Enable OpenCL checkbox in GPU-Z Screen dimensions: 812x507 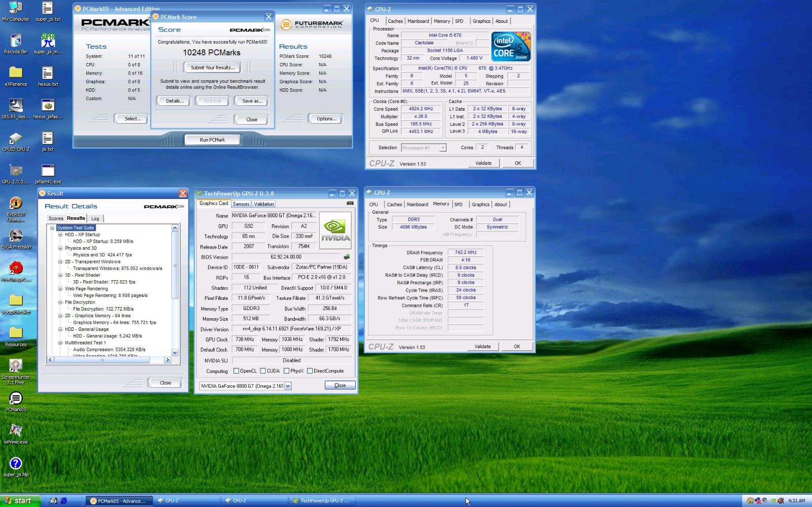point(236,371)
